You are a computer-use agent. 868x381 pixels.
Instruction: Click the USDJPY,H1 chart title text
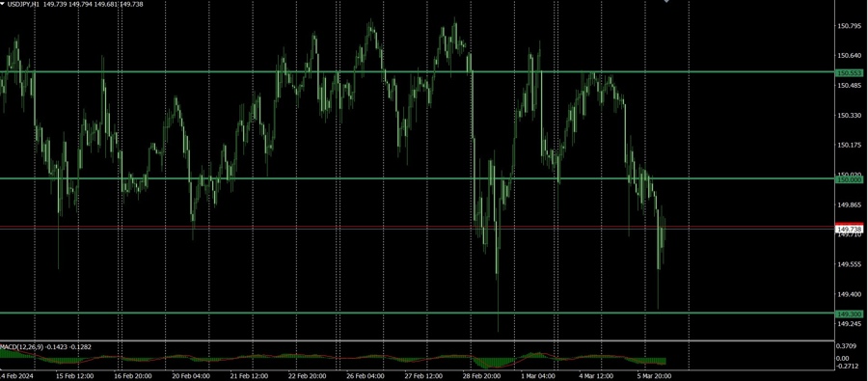tap(23, 4)
